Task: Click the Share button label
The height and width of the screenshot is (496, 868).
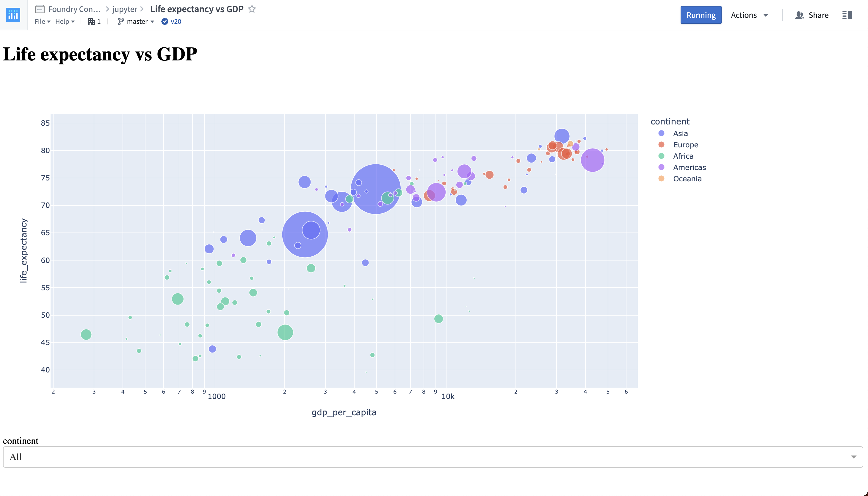Action: point(818,15)
